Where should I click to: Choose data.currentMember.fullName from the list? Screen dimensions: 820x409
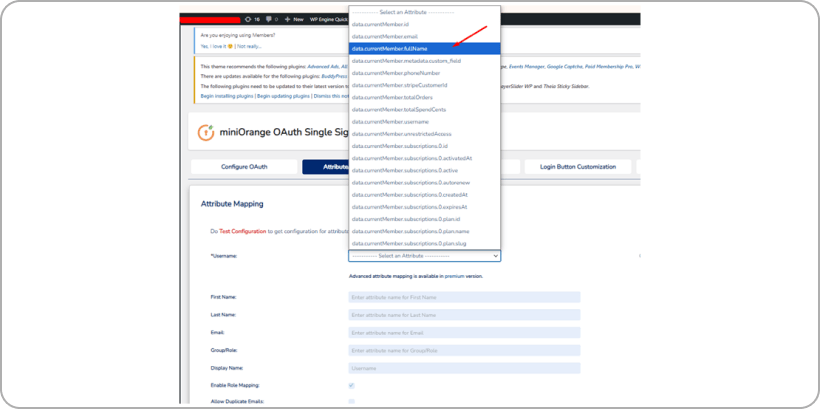[x=425, y=49]
